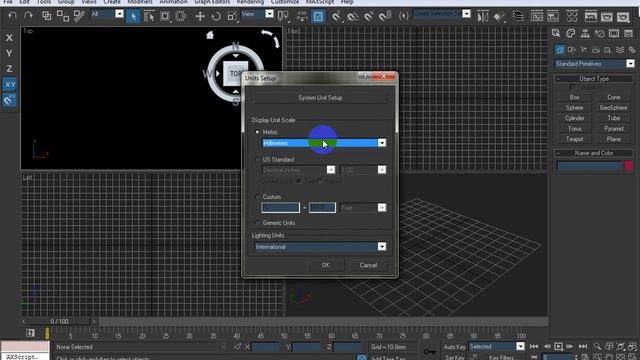Click the Undo arrow icon
The image size is (640, 360).
(x=13, y=16)
